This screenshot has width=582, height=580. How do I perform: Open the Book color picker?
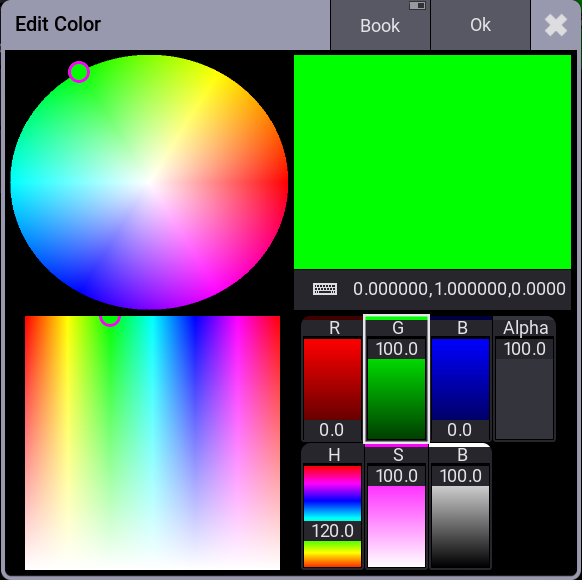coord(380,25)
